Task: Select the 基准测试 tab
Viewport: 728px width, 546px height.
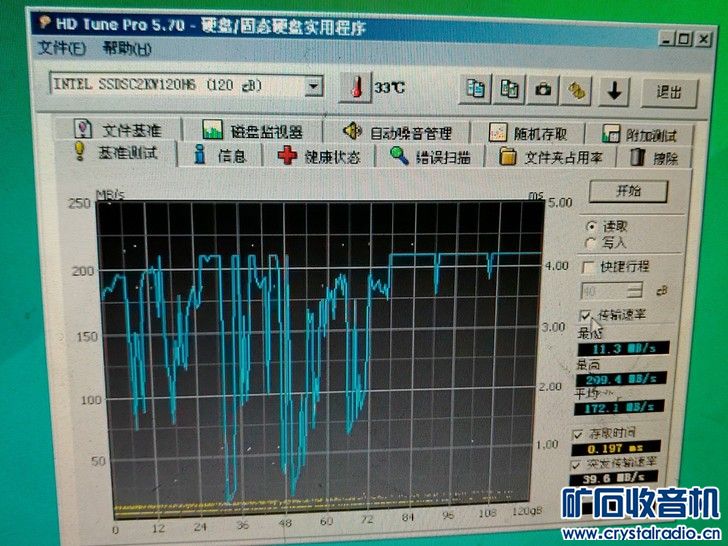Action: click(116, 152)
